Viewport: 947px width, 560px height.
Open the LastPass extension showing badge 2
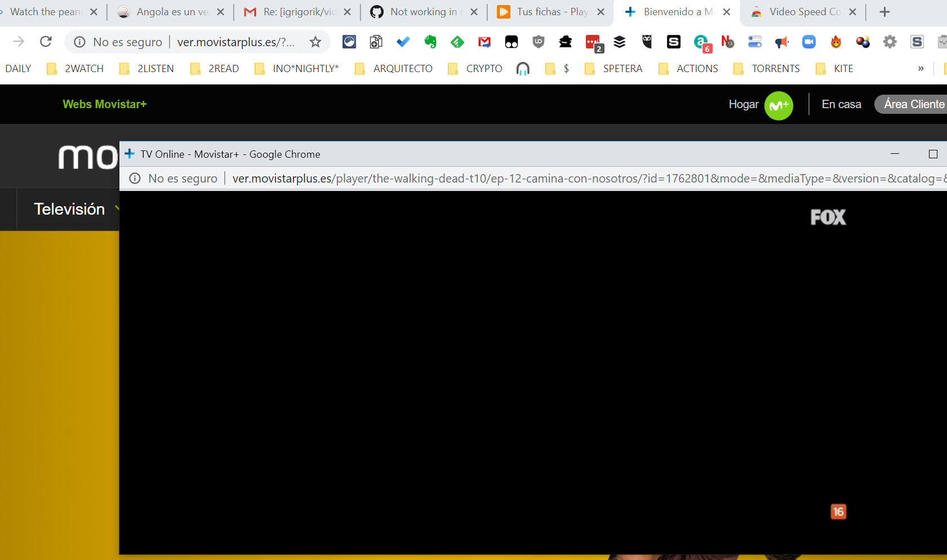[x=593, y=42]
